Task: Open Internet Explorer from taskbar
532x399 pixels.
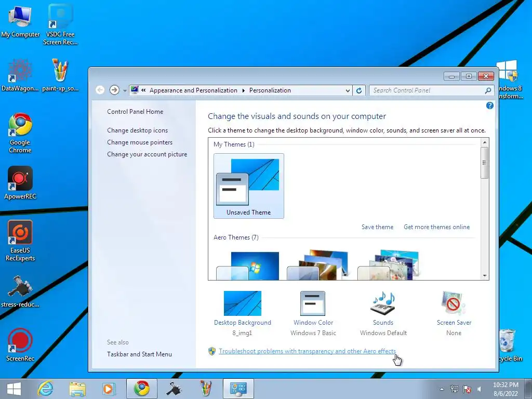Action: point(46,389)
